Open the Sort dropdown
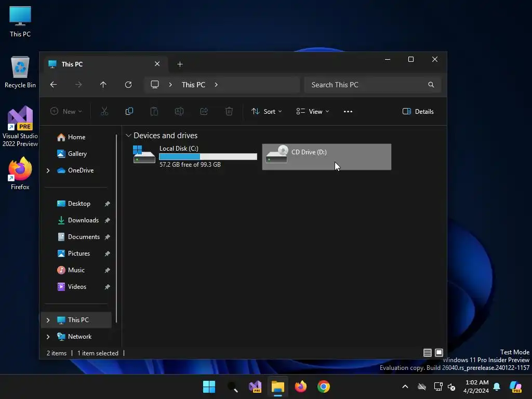The width and height of the screenshot is (532, 399). pos(267,111)
